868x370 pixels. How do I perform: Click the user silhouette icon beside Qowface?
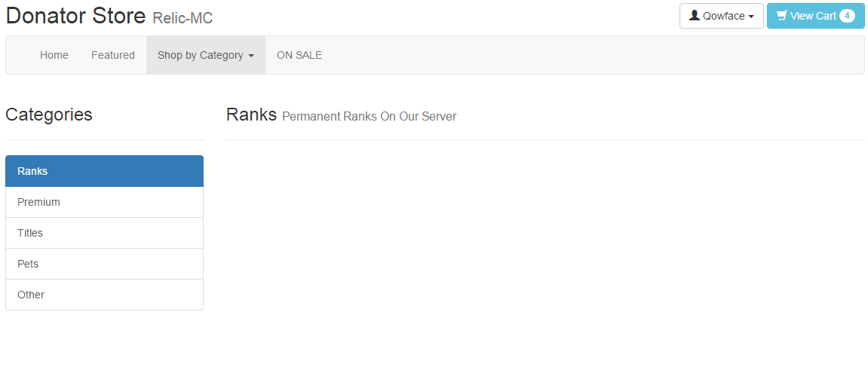click(x=695, y=16)
